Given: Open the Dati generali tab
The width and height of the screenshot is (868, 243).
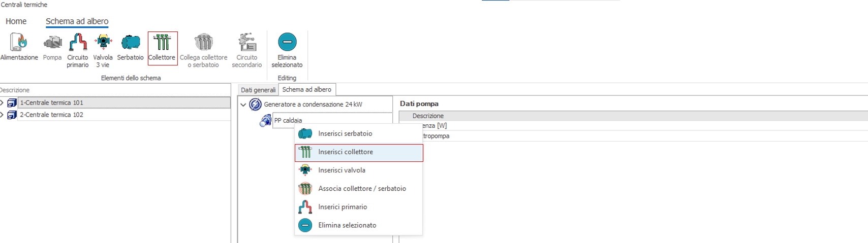Looking at the screenshot, I should pos(258,90).
